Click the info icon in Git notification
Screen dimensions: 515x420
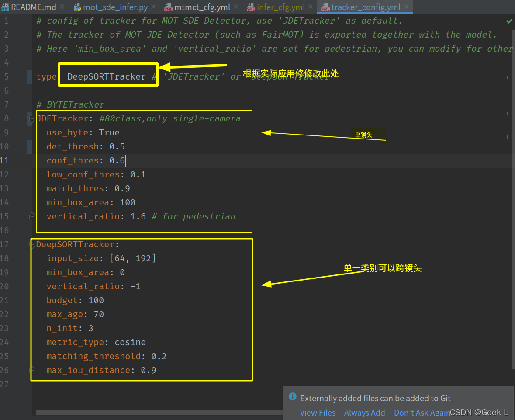point(292,396)
